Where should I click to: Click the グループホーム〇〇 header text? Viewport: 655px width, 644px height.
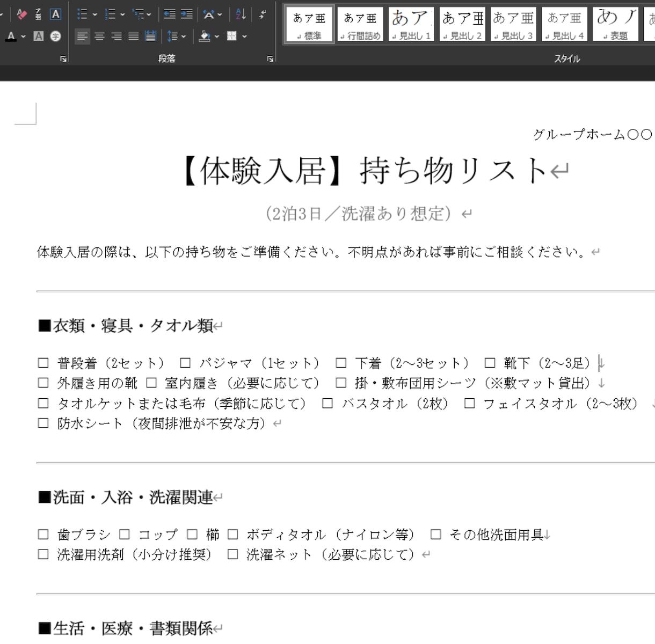[593, 134]
